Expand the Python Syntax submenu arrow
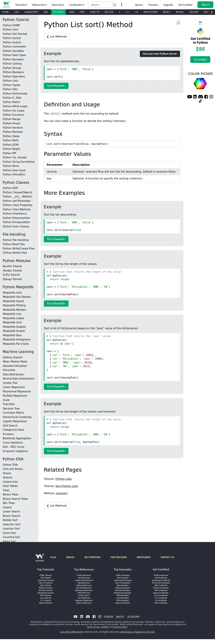The width and height of the screenshot is (215, 644). 37,38
